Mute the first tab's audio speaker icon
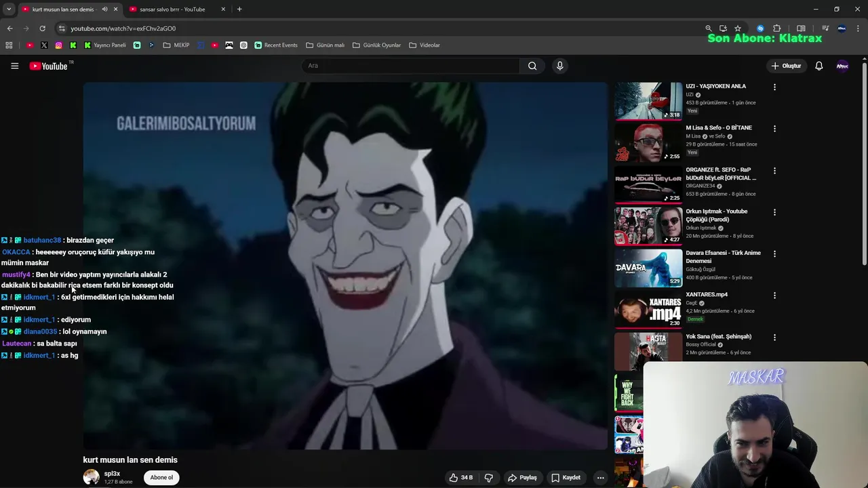Viewport: 868px width, 488px height. [x=104, y=9]
